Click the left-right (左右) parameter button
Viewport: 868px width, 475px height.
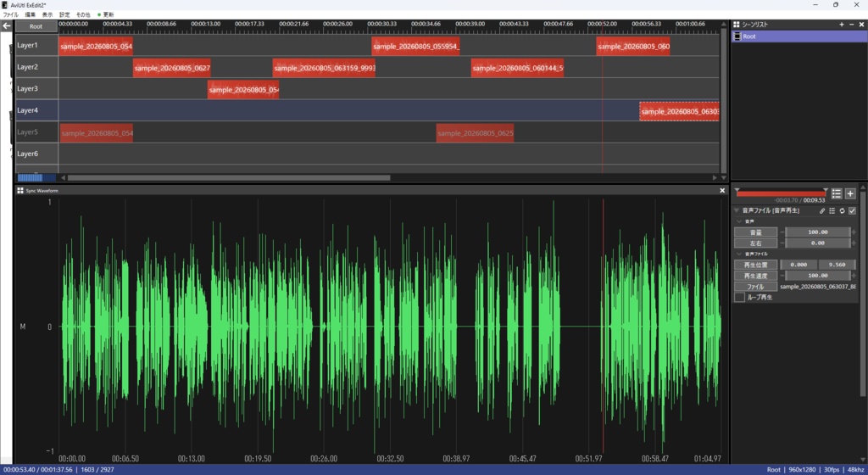coord(755,243)
